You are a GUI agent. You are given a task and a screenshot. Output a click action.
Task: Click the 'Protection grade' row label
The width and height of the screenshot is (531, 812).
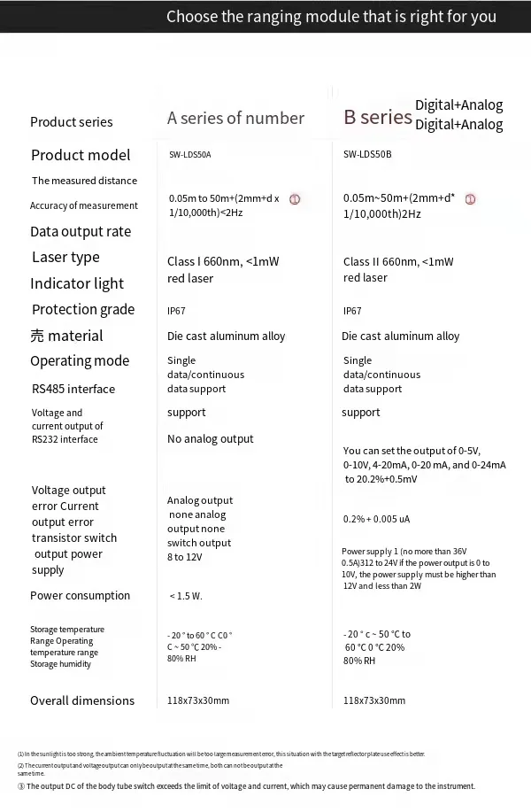click(83, 309)
